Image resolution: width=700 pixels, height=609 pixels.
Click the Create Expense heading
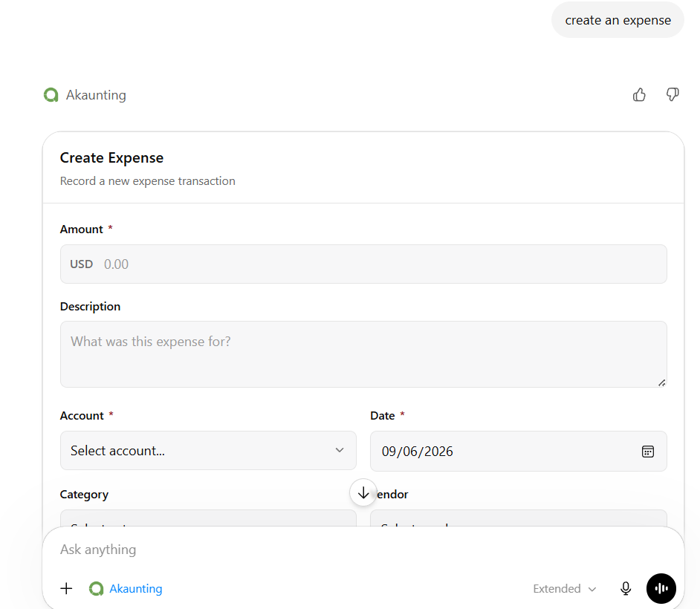pyautogui.click(x=111, y=158)
